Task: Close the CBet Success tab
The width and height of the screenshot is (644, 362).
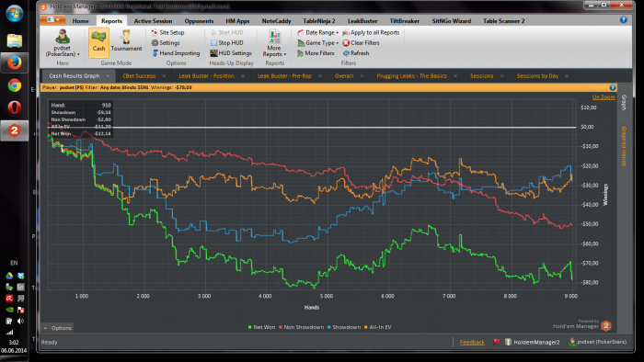Action: point(164,76)
